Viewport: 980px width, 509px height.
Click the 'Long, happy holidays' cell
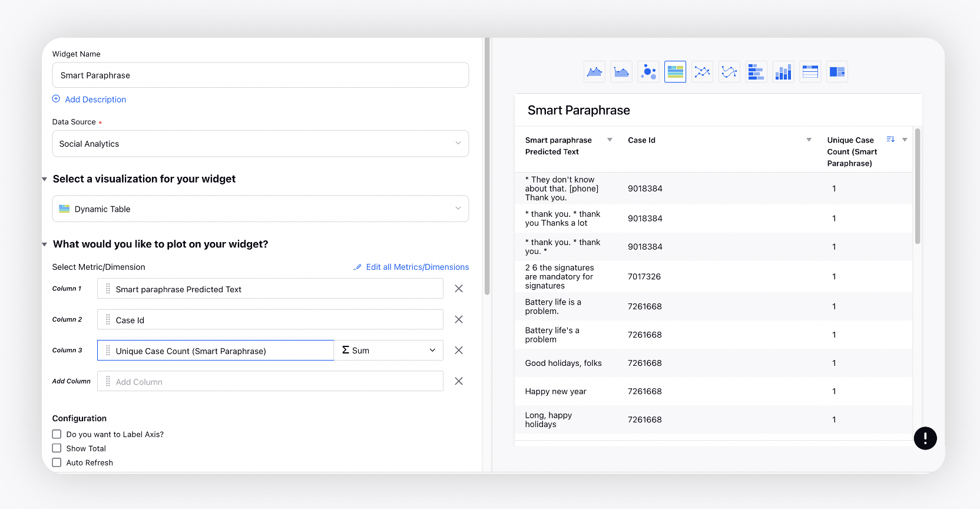(548, 419)
